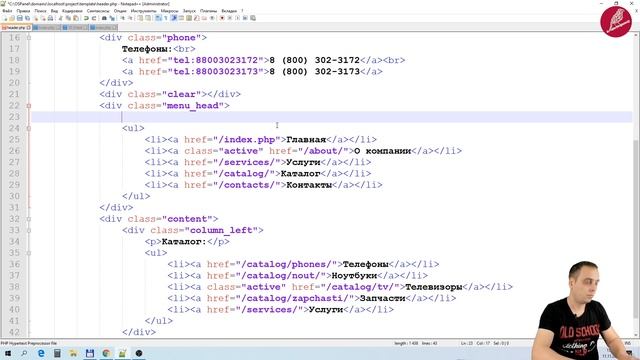Click the Print toolbar icon

click(x=50, y=18)
